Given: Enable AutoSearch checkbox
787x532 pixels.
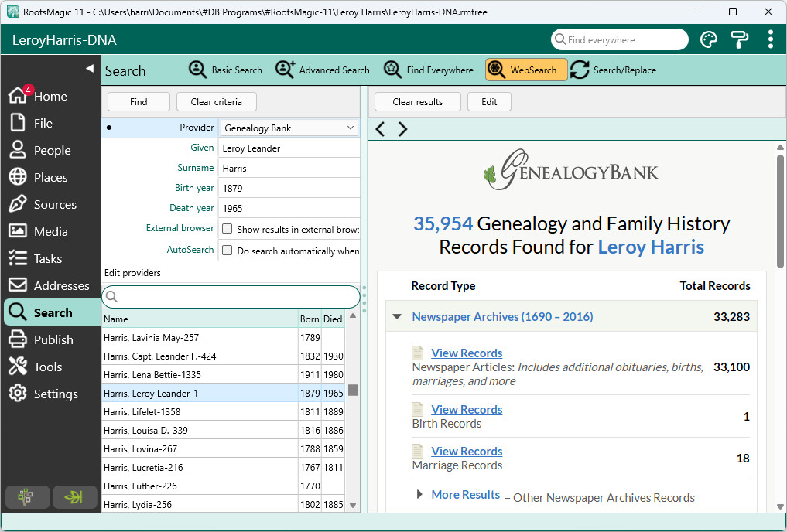Looking at the screenshot, I should [228, 251].
